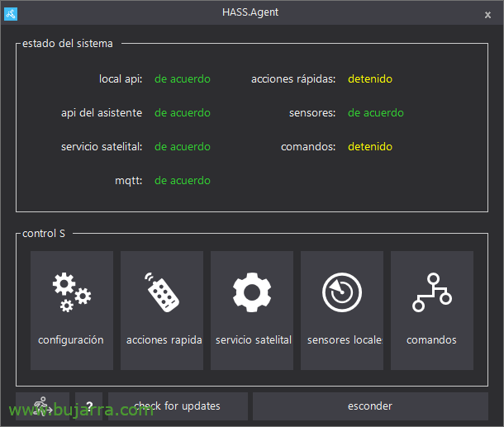This screenshot has height=427, width=504.
Task: Click acciones rápidas 'detenido' status
Action: [370, 79]
